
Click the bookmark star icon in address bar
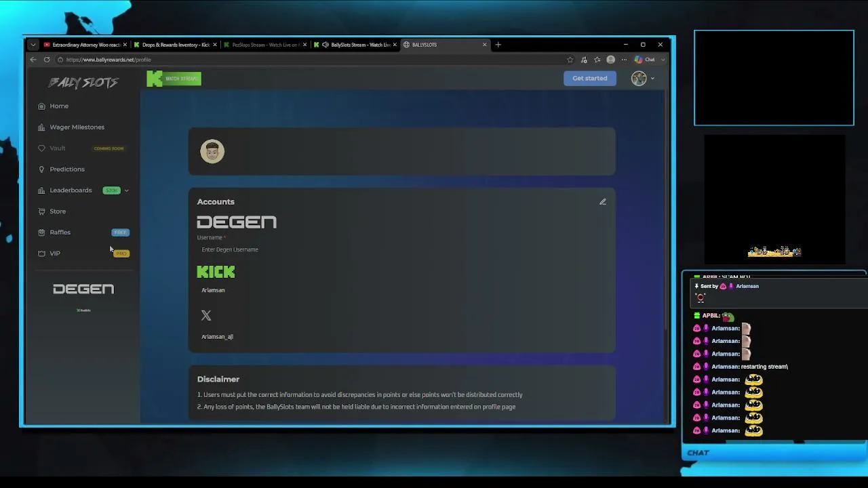tap(570, 60)
